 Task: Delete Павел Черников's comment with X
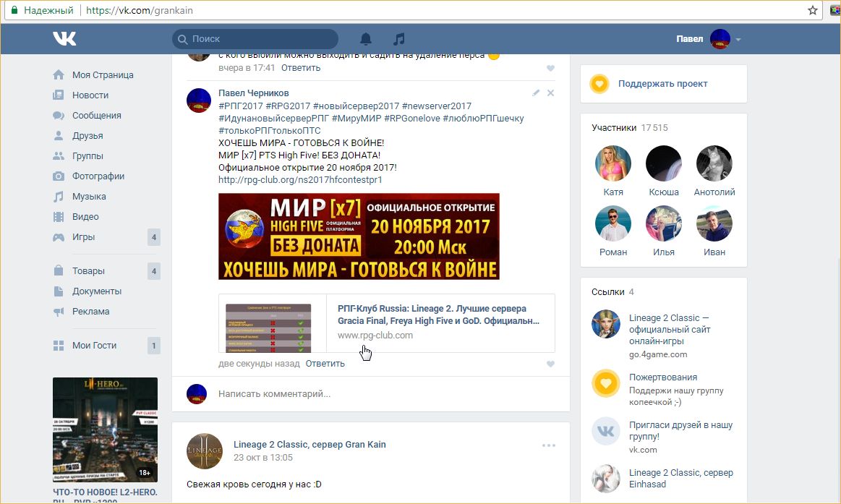[x=550, y=93]
